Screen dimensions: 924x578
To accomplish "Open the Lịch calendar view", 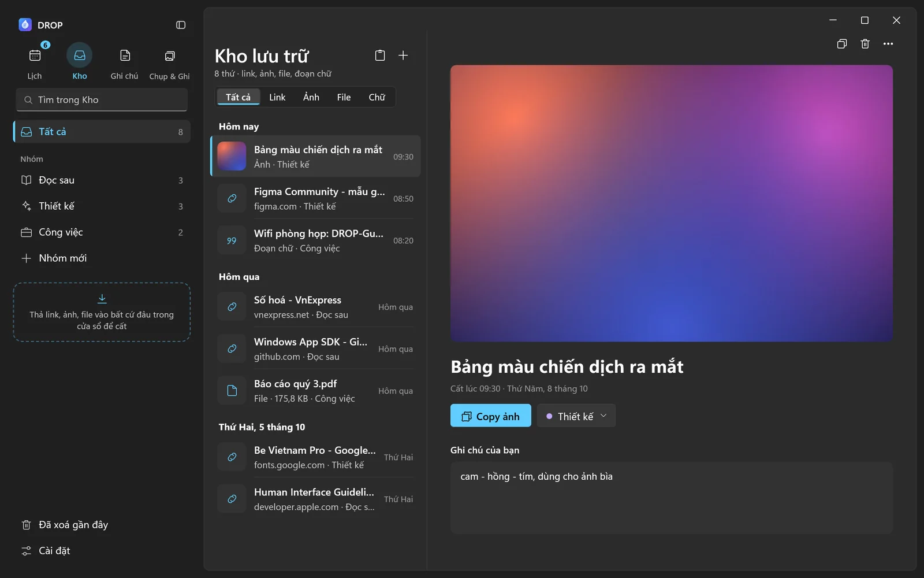I will coord(35,62).
